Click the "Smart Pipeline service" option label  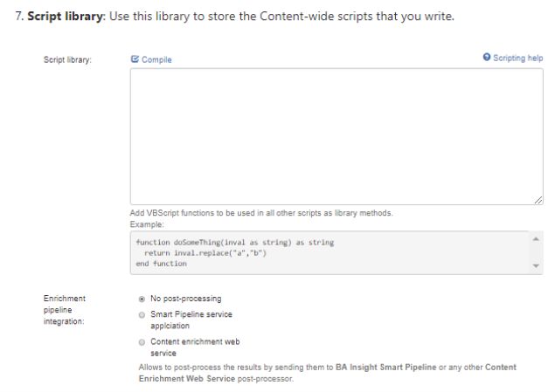coord(191,314)
